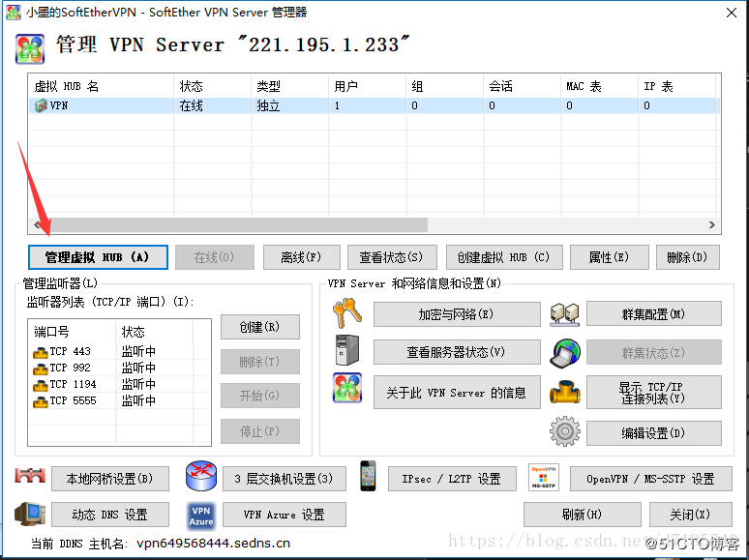The width and height of the screenshot is (749, 560).
Task: Click the VPN Server info logo icon
Action: coord(347,388)
